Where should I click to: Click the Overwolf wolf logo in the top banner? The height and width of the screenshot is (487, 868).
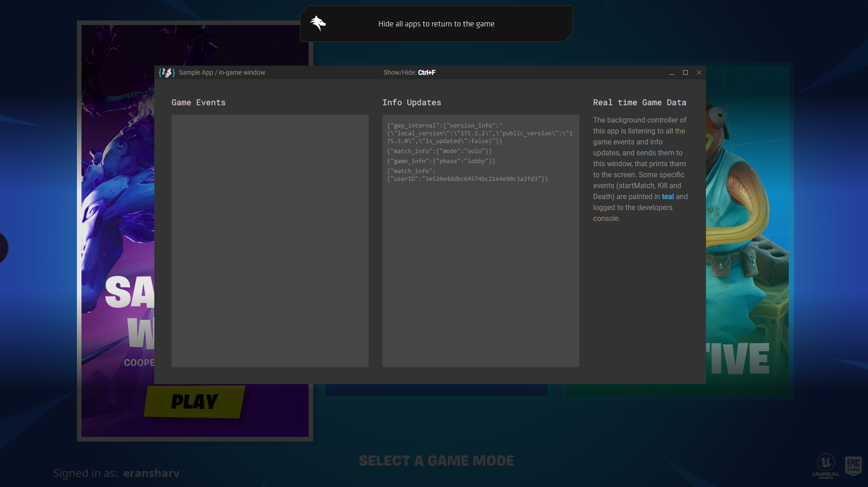318,23
